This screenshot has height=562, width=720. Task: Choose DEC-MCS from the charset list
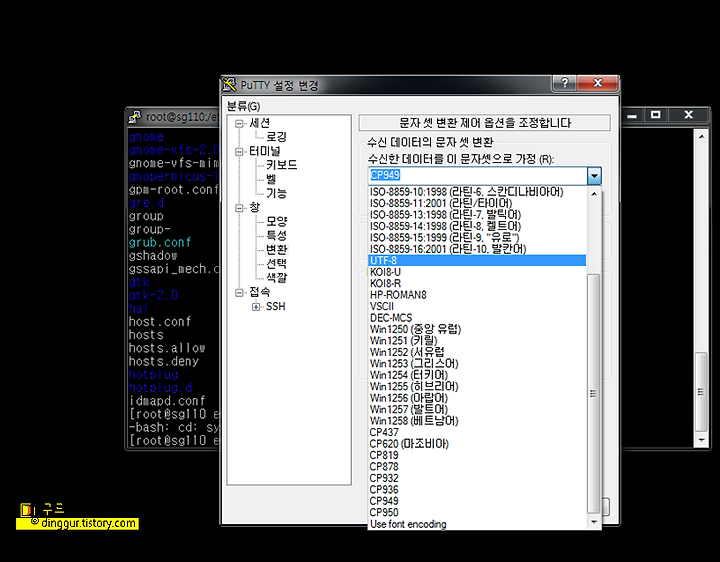pos(477,318)
